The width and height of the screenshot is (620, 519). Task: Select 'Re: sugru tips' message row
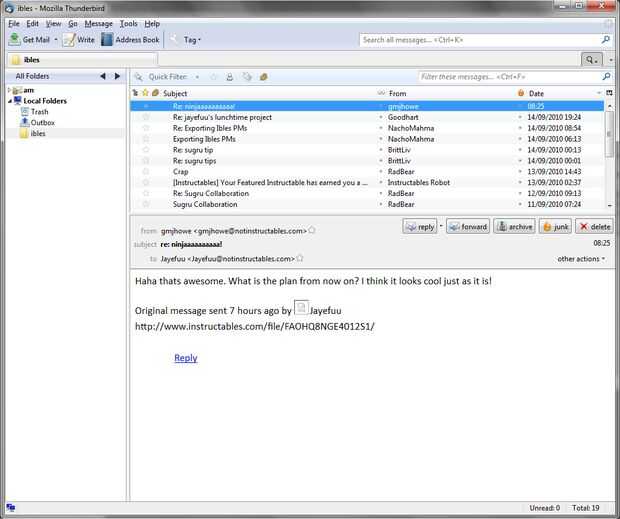click(x=367, y=161)
